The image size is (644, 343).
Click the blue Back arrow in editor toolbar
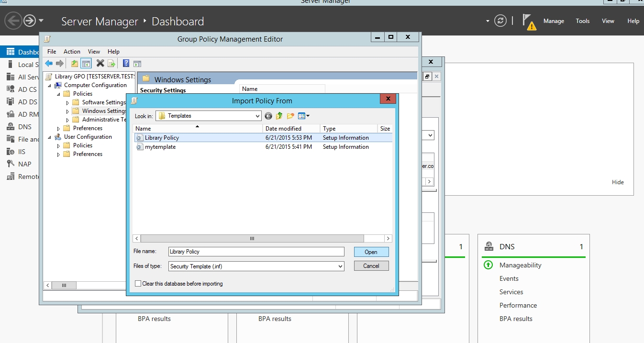click(x=49, y=64)
